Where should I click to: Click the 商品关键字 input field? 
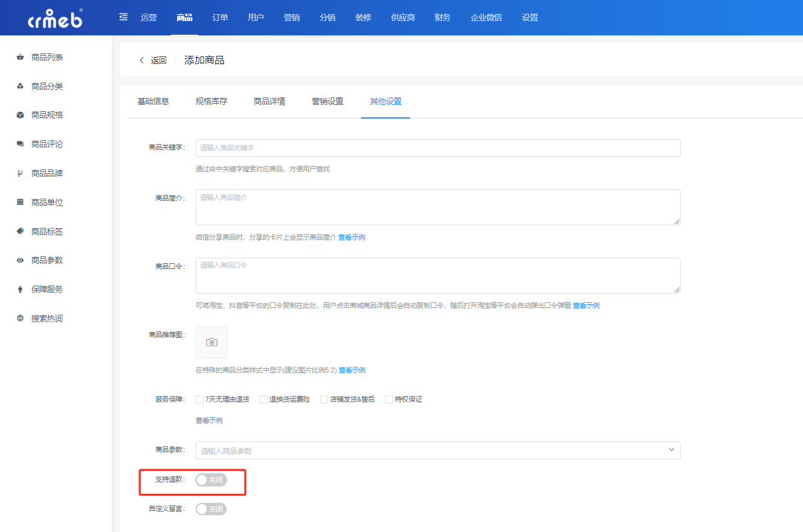(x=438, y=148)
